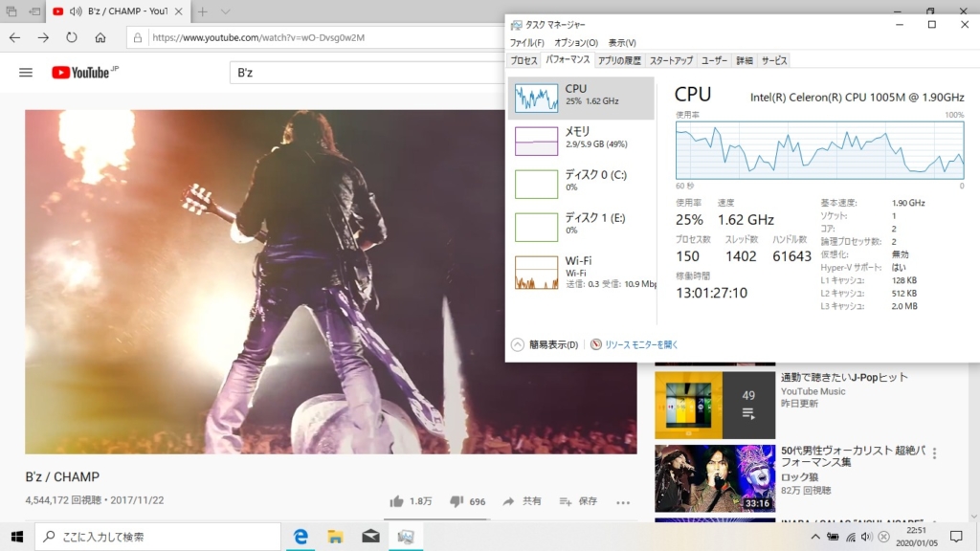Screen dimensions: 980x551
Task: Open more actions menu below the video
Action: point(623,501)
